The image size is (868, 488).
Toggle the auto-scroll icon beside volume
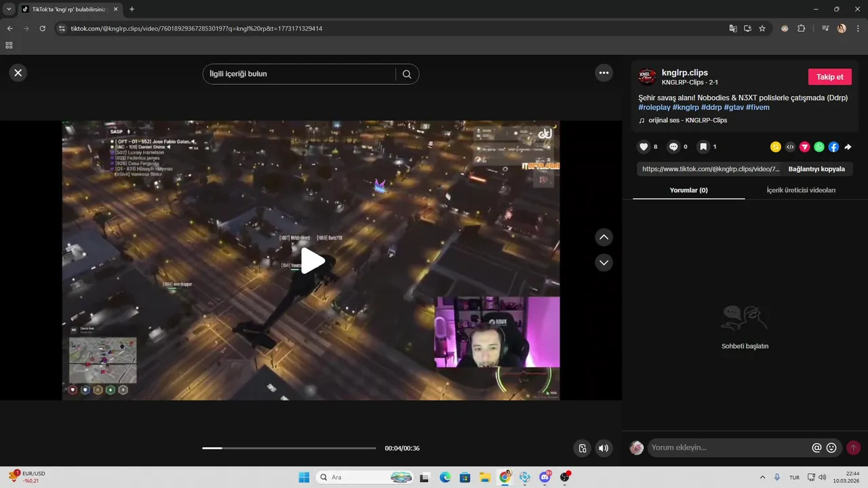582,448
